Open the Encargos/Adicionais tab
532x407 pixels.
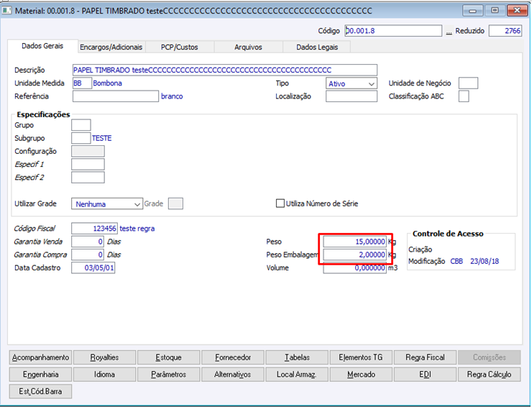coord(111,47)
